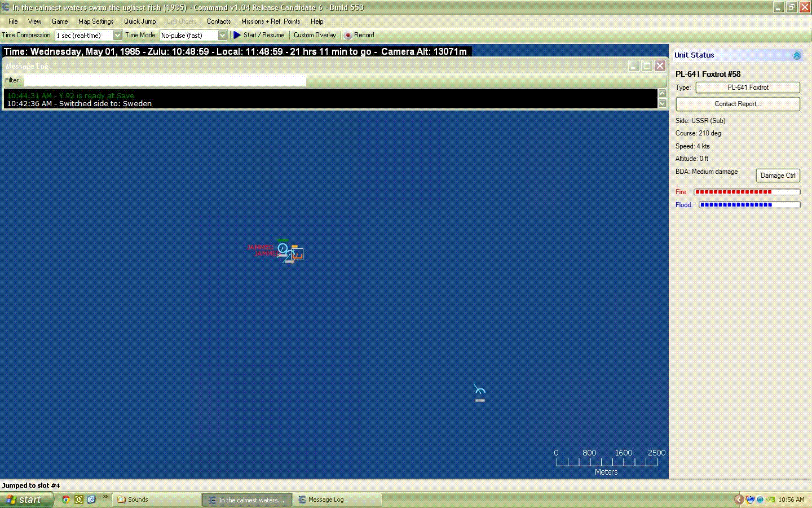
Task: Open the Game menu
Action: pos(60,21)
